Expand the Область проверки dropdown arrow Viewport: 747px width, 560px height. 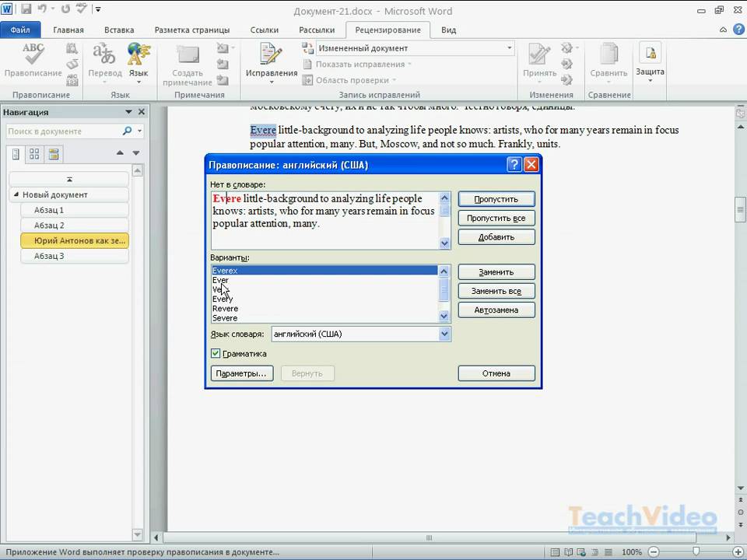click(394, 80)
